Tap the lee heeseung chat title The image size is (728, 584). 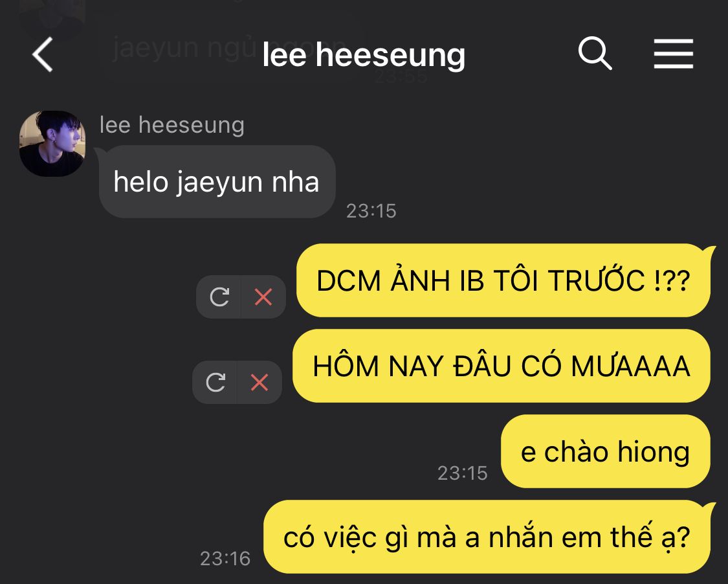(364, 55)
